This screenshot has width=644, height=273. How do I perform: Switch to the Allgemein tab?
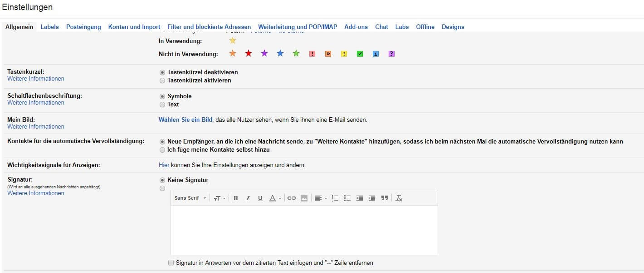(19, 27)
